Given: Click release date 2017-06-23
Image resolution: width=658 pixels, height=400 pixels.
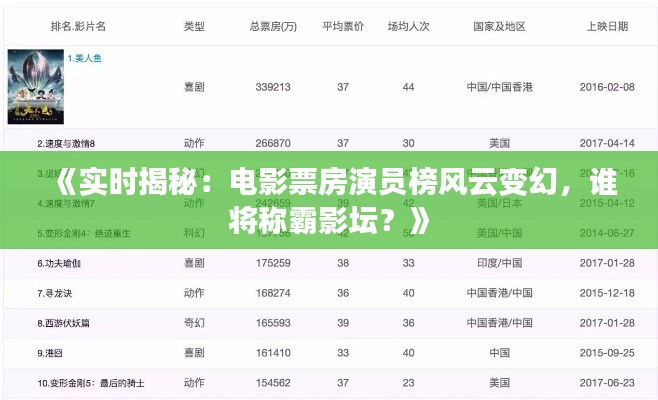Looking at the screenshot, I should [x=607, y=383].
